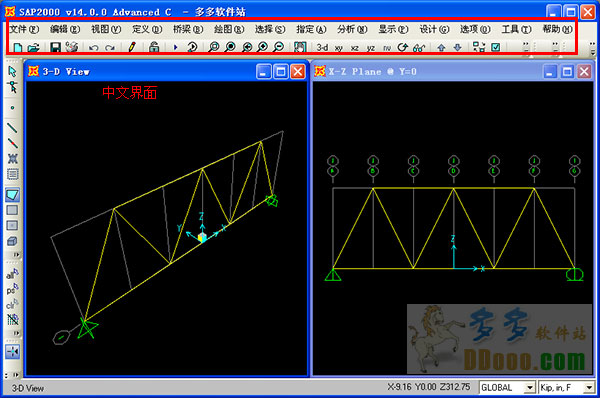Image resolution: width=600 pixels, height=398 pixels.
Task: Open the 显示 (Display) menu
Action: 393,29
